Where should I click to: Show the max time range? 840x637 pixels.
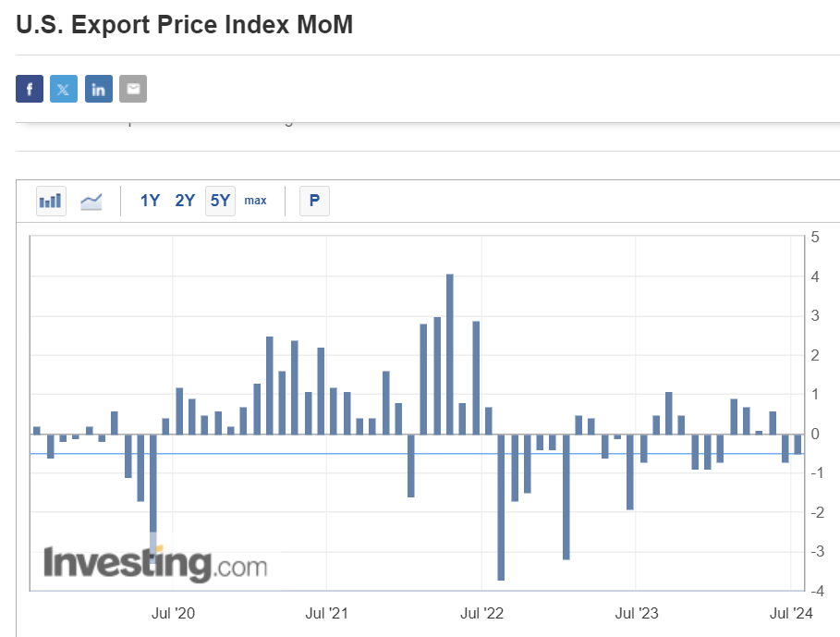coord(255,200)
